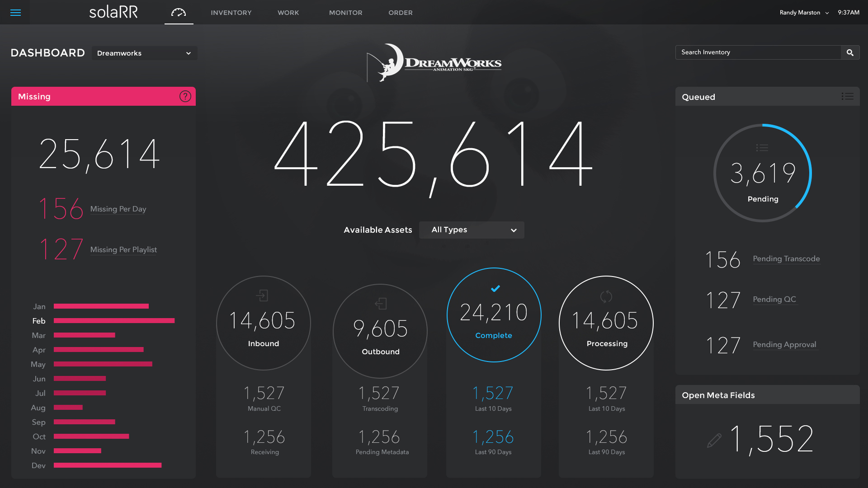The width and height of the screenshot is (868, 488).
Task: Go to the Order tab
Action: tap(401, 13)
